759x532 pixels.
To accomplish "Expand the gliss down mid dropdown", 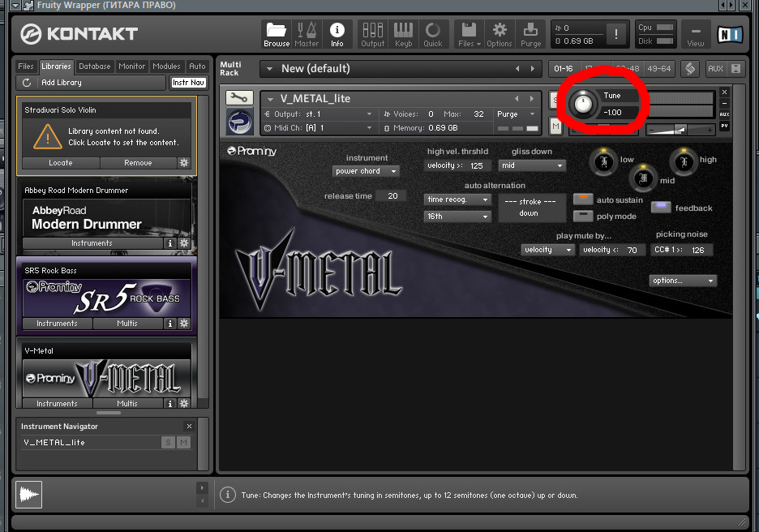I will pyautogui.click(x=532, y=165).
